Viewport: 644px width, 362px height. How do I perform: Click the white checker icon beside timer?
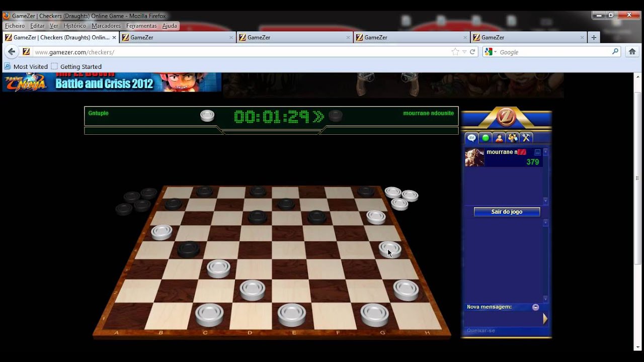[x=207, y=116]
